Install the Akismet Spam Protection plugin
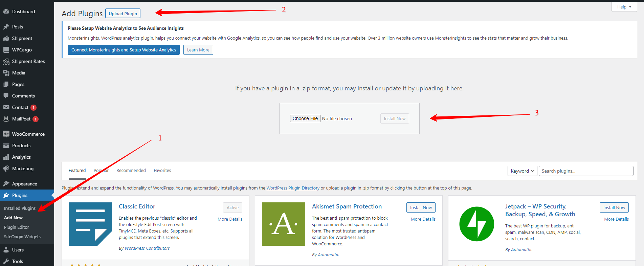 click(421, 207)
